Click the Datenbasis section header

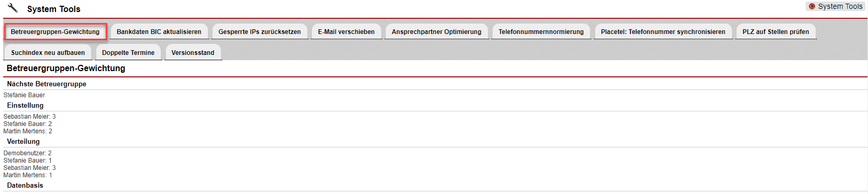tap(25, 185)
